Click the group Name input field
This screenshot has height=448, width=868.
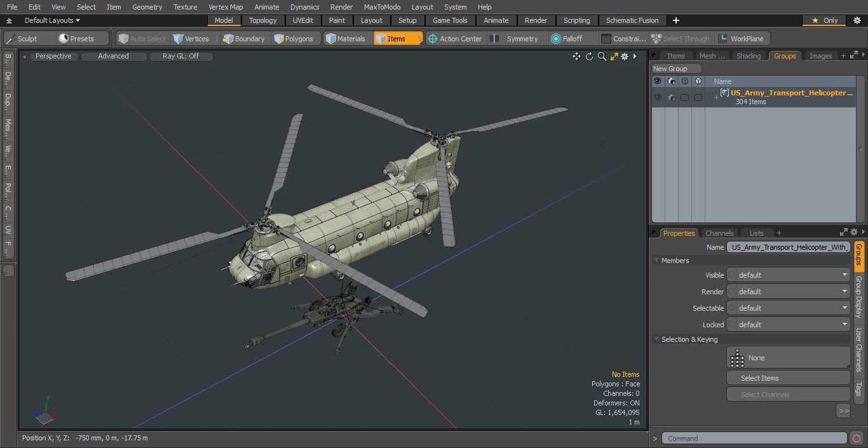point(788,247)
